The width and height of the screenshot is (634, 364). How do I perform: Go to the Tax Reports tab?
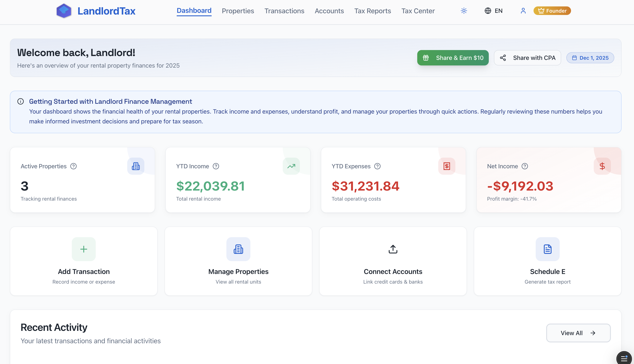coord(372,11)
